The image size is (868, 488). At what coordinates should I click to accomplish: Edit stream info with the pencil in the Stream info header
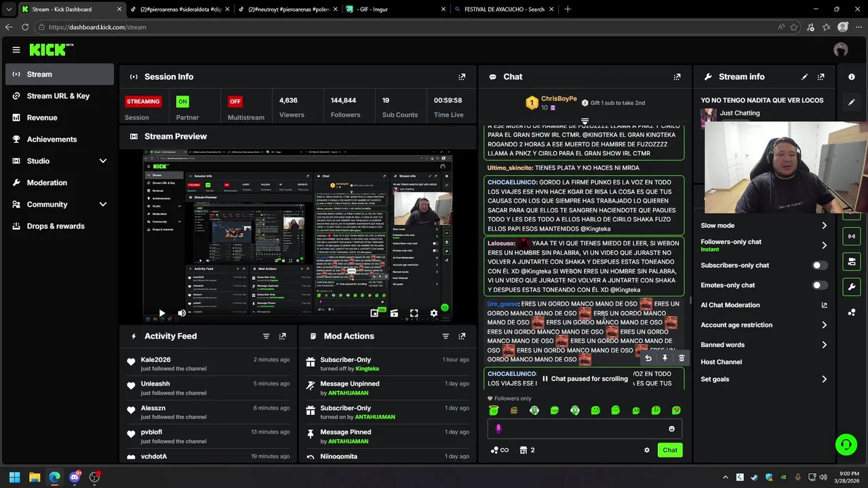(x=804, y=77)
